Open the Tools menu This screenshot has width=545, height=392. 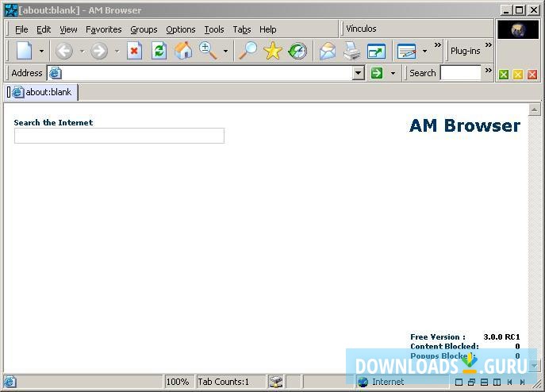tap(214, 29)
